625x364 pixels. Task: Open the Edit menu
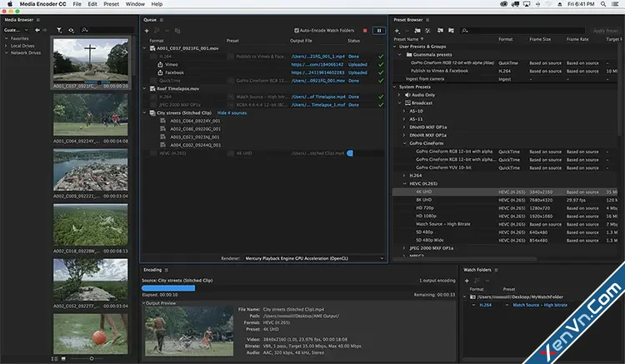coord(92,4)
